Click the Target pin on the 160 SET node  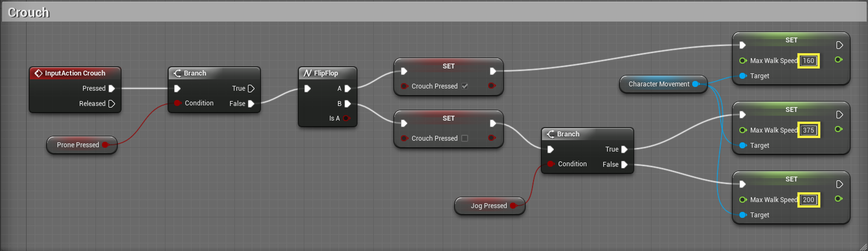(x=743, y=76)
